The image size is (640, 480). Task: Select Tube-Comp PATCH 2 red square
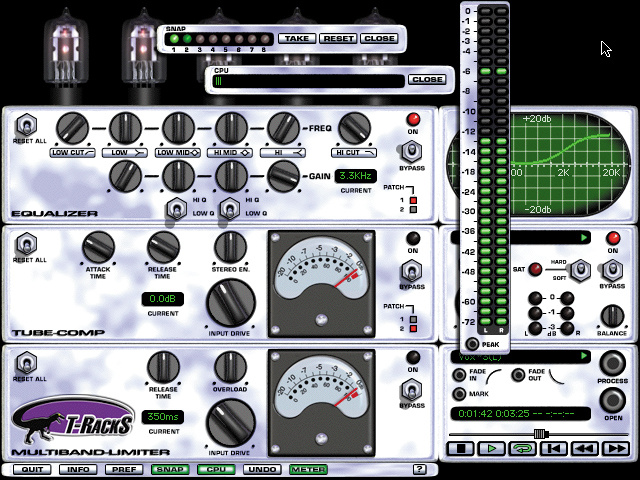[413, 329]
